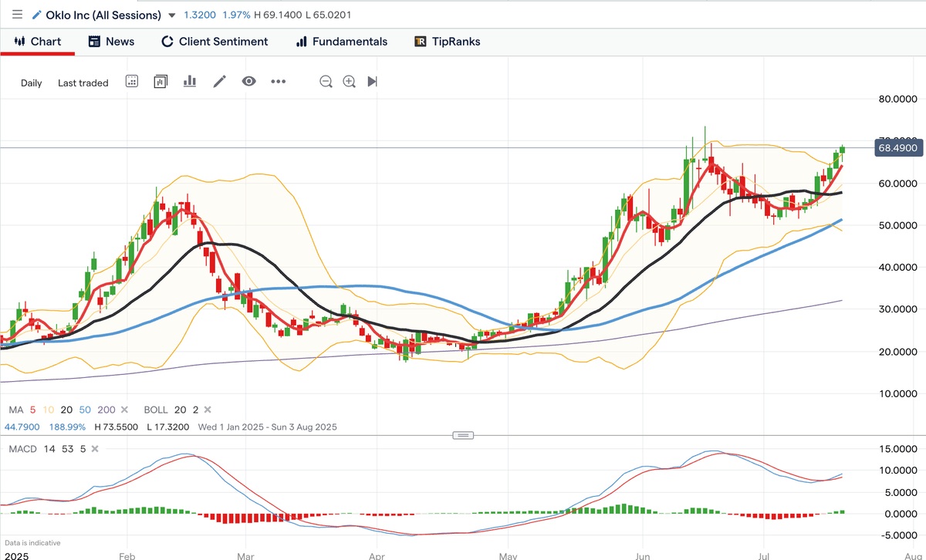The image size is (926, 560).
Task: Open the Last traded price type selector
Action: coord(83,83)
